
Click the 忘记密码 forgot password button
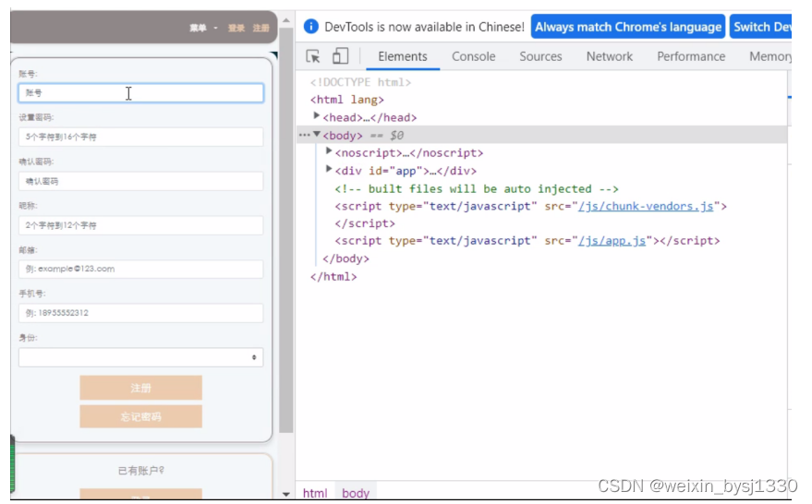(140, 416)
